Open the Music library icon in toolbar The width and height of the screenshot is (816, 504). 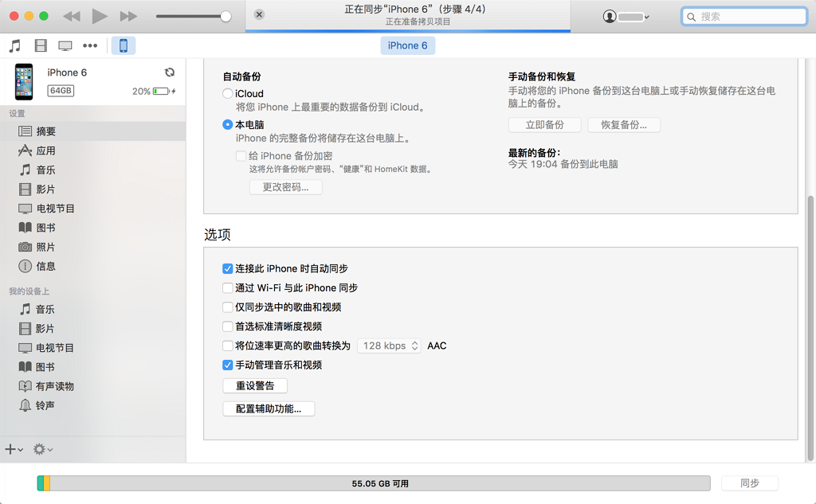(x=15, y=45)
